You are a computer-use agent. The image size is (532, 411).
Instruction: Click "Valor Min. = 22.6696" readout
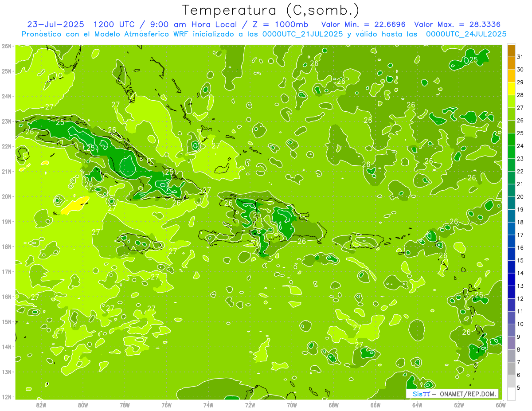[364, 24]
